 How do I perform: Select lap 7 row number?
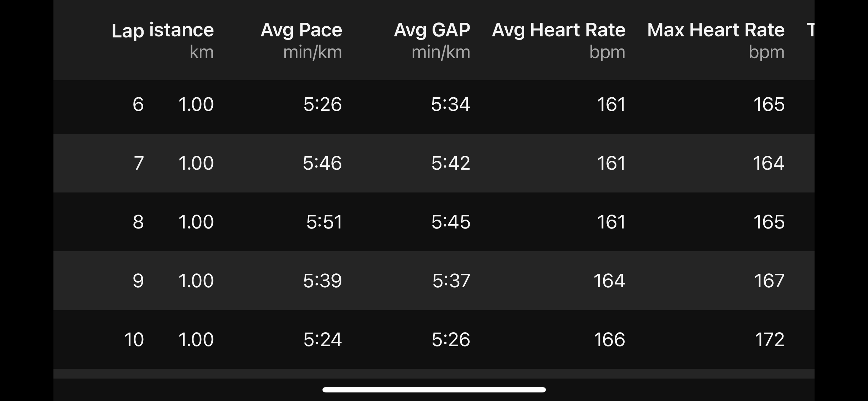pos(139,163)
